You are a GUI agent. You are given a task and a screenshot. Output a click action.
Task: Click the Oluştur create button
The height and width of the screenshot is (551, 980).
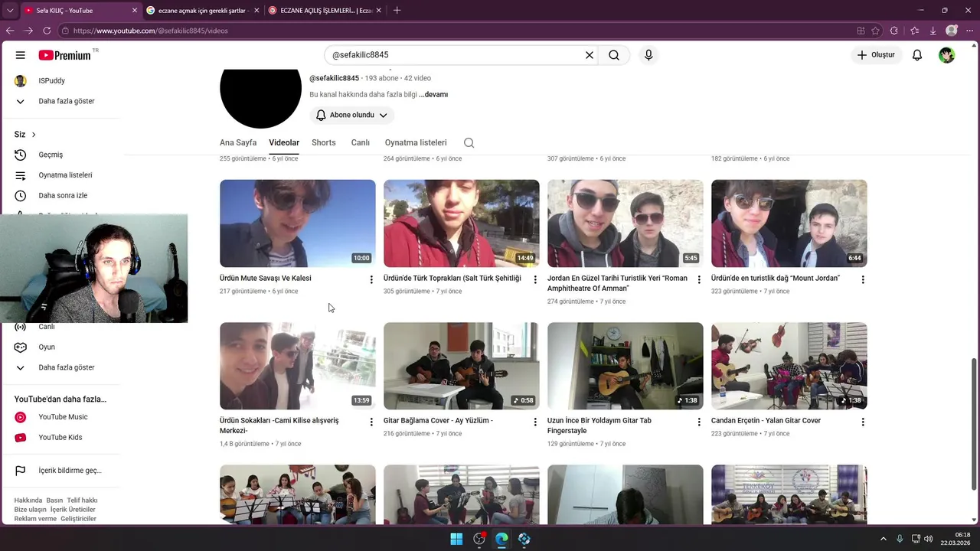[x=876, y=55]
